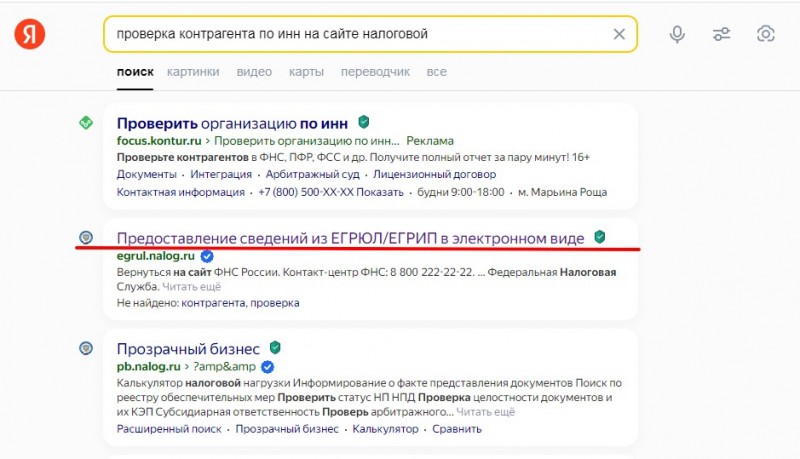Expand the Прозрачный бизнес snippet via Читать ещё
800x459 pixels.
point(486,412)
